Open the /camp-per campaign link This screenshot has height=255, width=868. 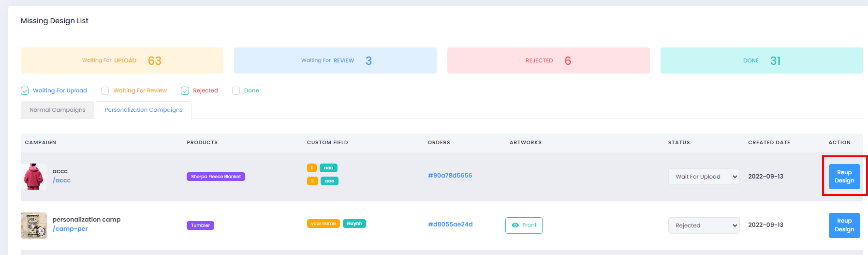pos(70,229)
